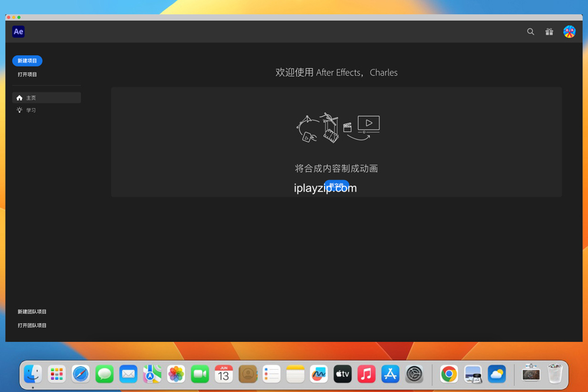The image size is (588, 392).
Task: Click the 打开团队项目 link
Action: click(x=32, y=325)
